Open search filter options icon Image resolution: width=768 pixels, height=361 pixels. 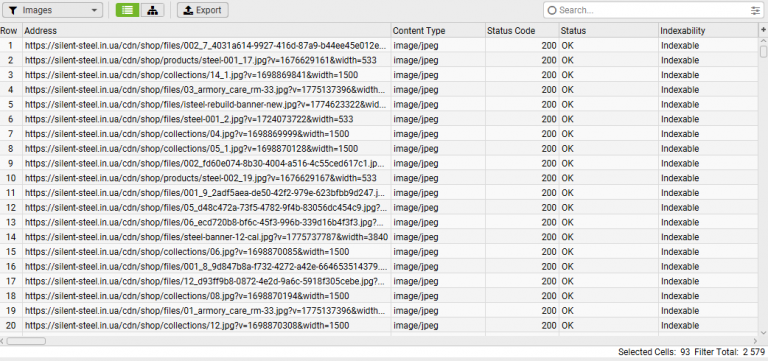coord(755,10)
